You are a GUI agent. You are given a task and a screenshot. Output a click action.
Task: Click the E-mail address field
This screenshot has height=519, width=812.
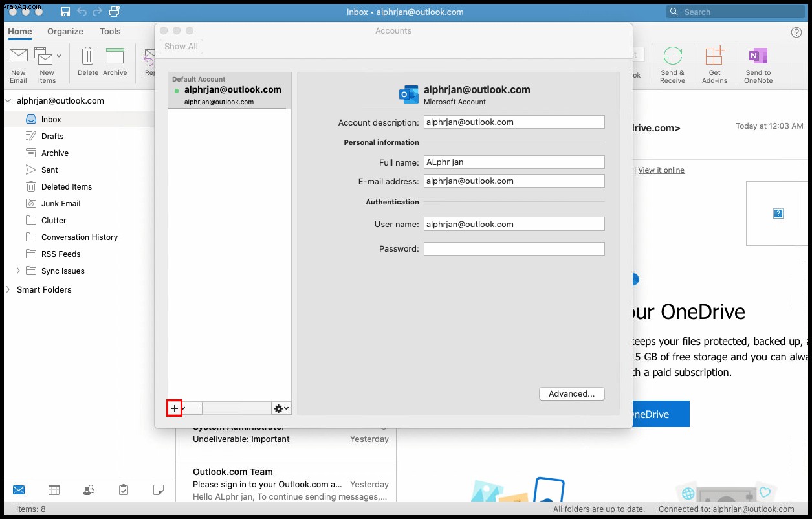point(514,181)
